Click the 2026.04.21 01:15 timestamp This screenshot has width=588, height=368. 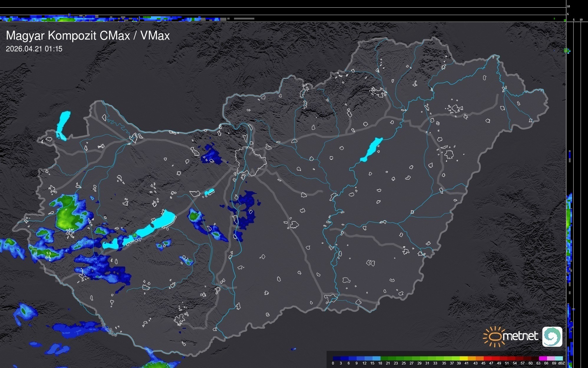coord(34,49)
